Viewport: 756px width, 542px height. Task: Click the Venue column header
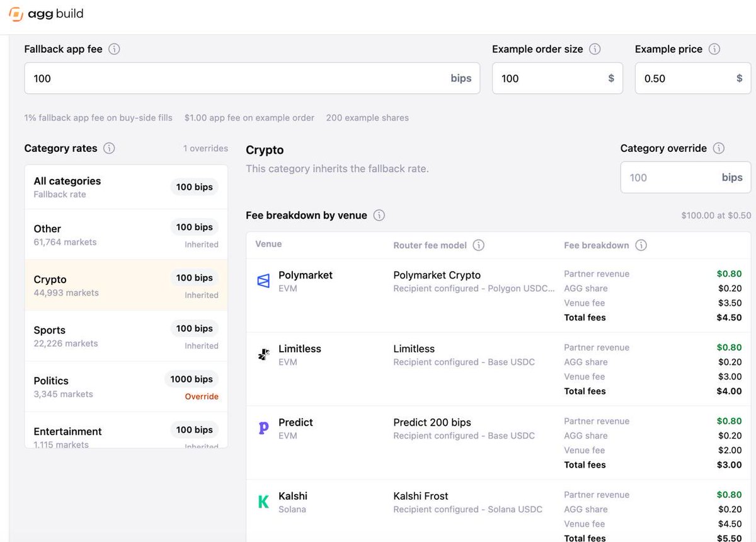(268, 245)
